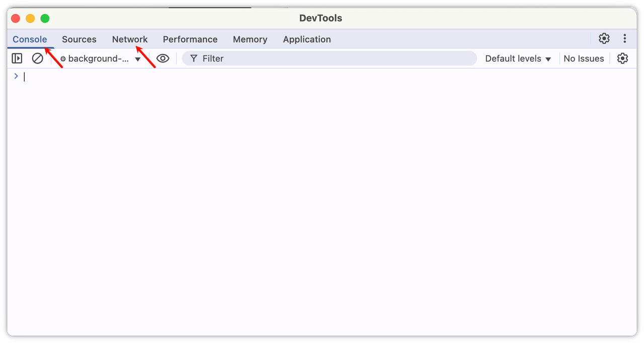Open the three-dot customize DevTools menu
This screenshot has width=644, height=343.
[x=624, y=39]
